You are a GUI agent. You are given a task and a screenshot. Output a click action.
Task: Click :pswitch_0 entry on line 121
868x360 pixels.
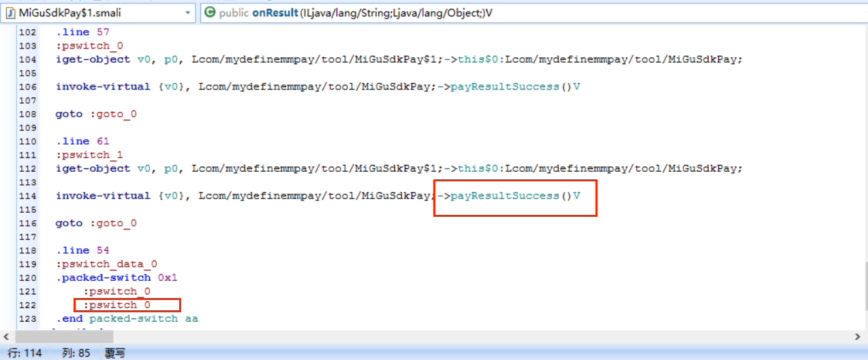point(117,291)
